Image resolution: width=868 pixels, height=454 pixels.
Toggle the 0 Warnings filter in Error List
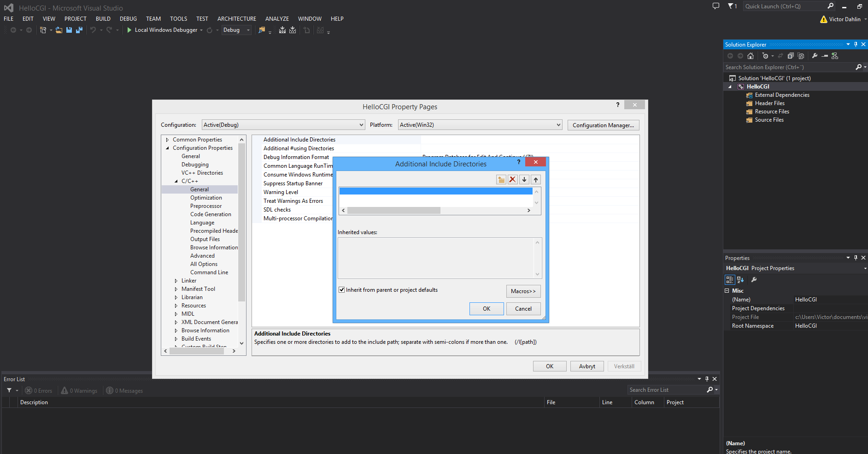pos(79,391)
